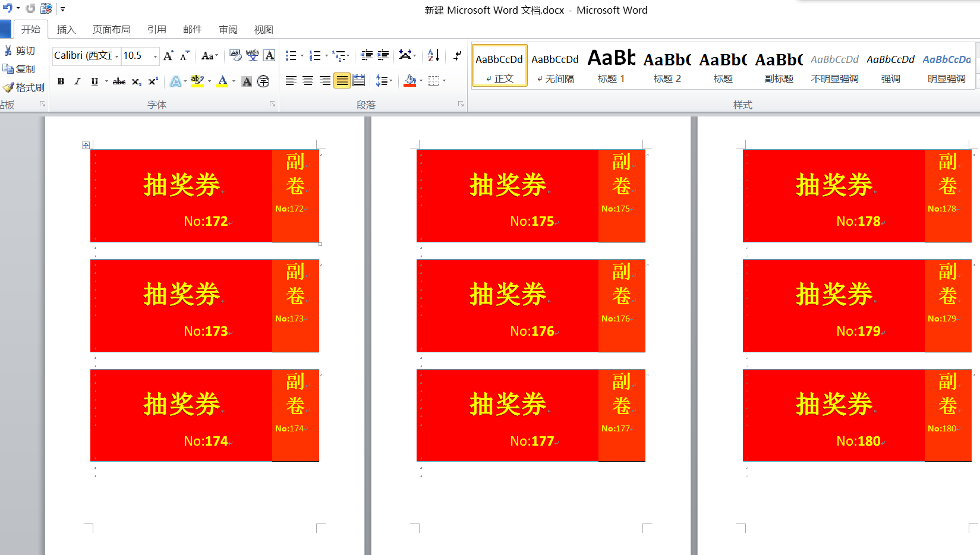Click the Phonetic Guide (wén) icon
Screen dimensions: 980x555
coord(253,55)
